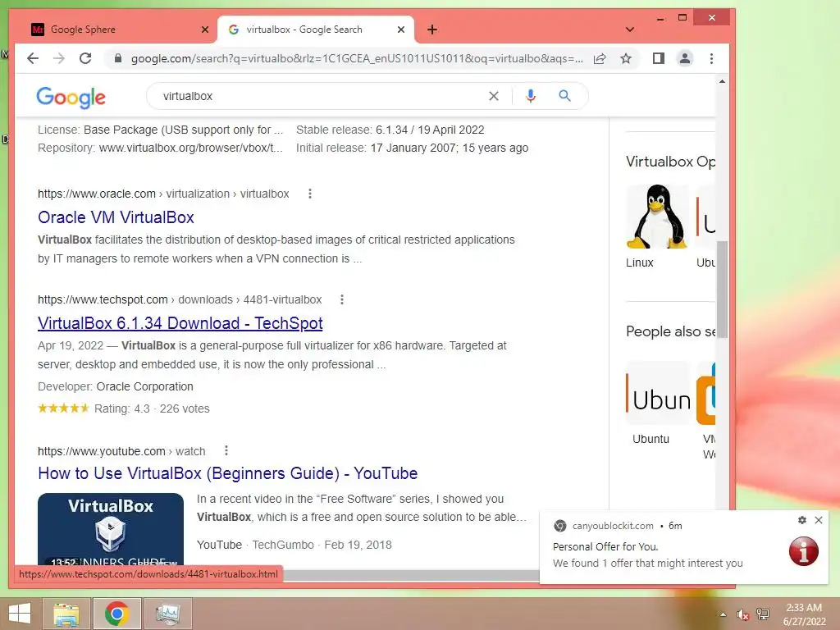
Task: Expand the tab search dropdown arrow
Action: (x=630, y=30)
